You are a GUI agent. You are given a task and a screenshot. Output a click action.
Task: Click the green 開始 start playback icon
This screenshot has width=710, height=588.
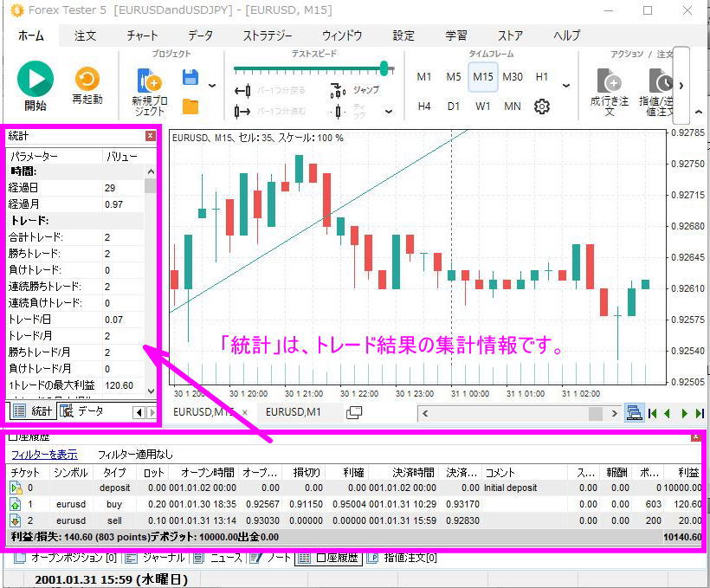[35, 78]
